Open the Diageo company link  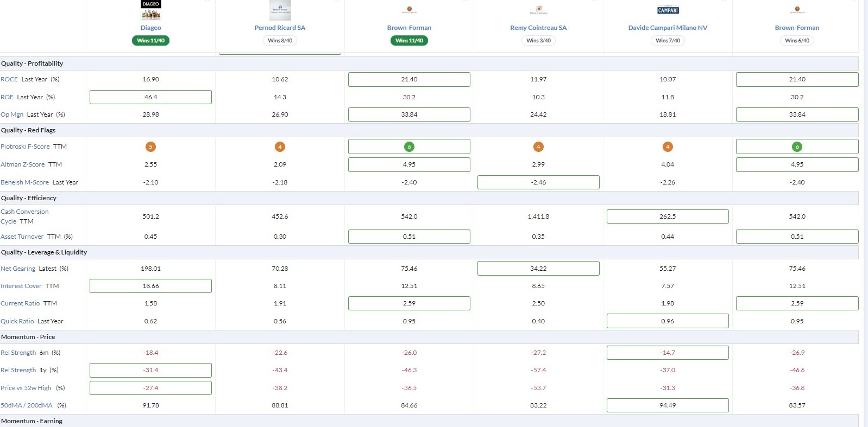pyautogui.click(x=150, y=28)
